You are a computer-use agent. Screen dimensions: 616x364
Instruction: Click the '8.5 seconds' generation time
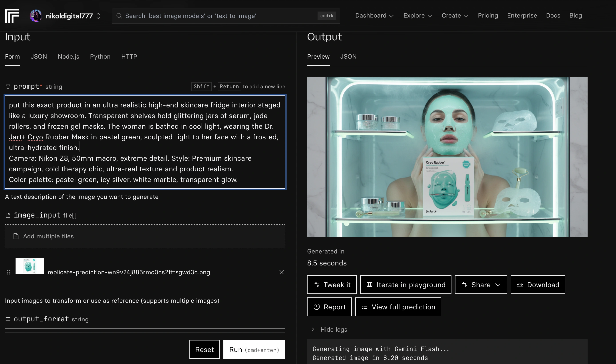tap(327, 263)
